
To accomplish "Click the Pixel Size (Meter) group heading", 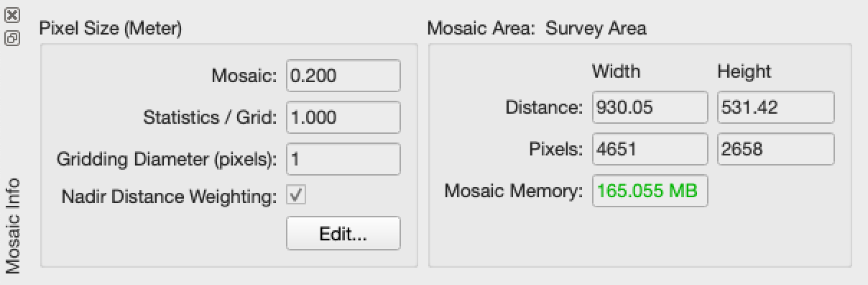I will pos(111,29).
